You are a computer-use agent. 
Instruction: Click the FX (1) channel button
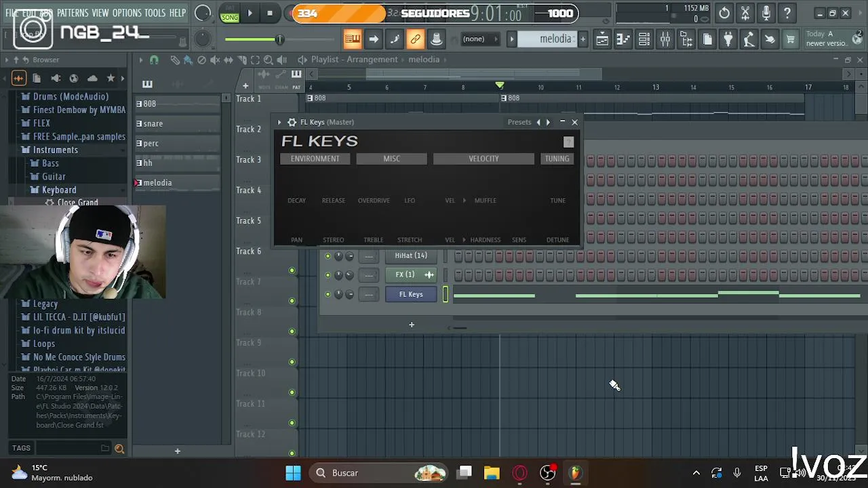pyautogui.click(x=411, y=274)
